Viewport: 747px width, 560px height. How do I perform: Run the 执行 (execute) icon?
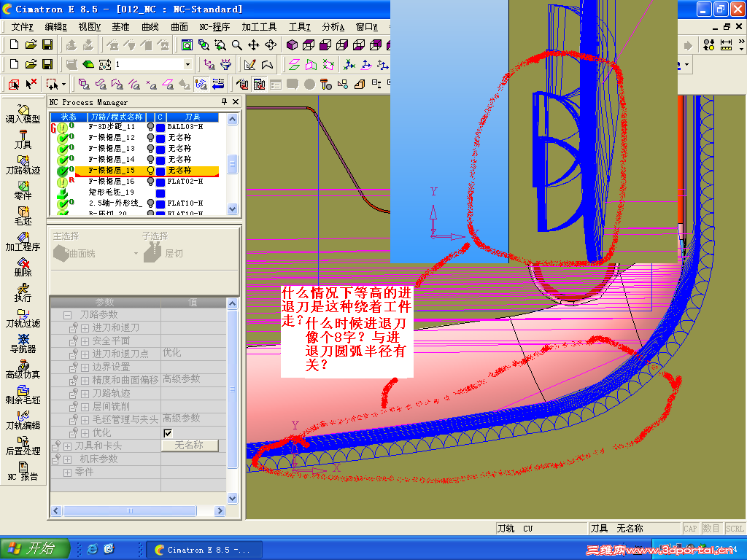23,293
